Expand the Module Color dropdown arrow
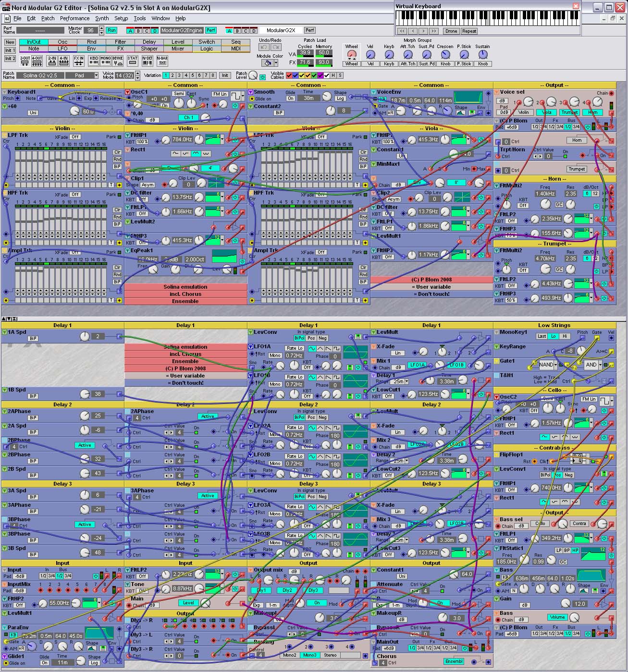628x672 pixels. (276, 63)
